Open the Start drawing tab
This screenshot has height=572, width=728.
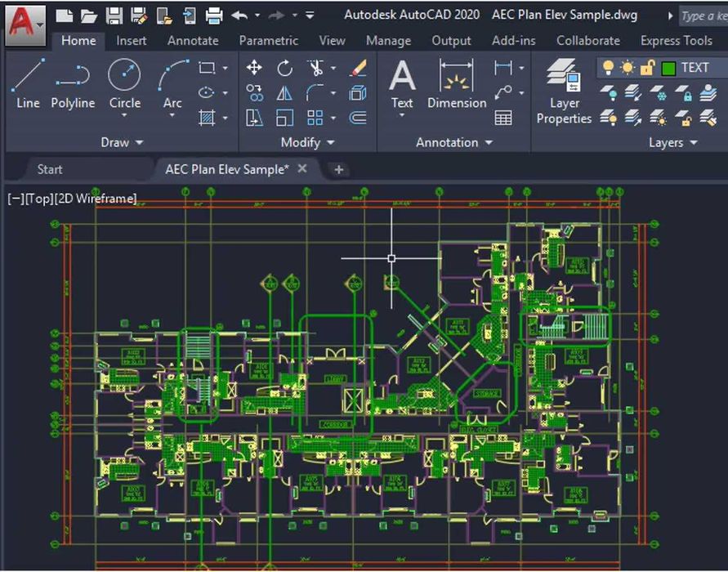tap(50, 169)
